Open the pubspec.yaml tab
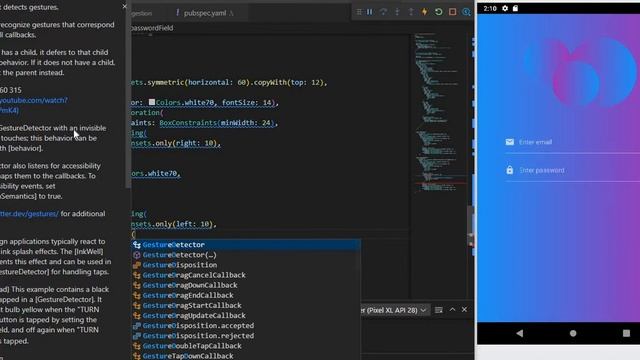Viewport: 640px width, 360px height. click(204, 13)
